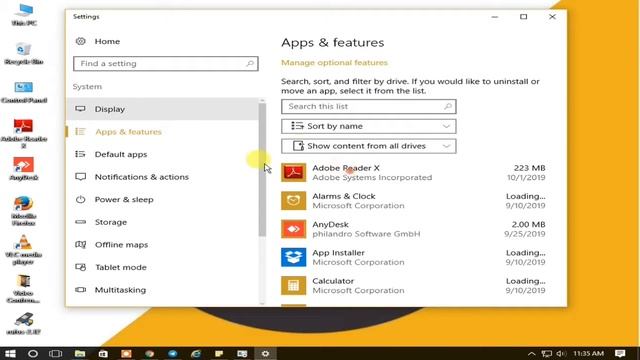
Task: Select the Calculator entry name
Action: click(x=333, y=281)
